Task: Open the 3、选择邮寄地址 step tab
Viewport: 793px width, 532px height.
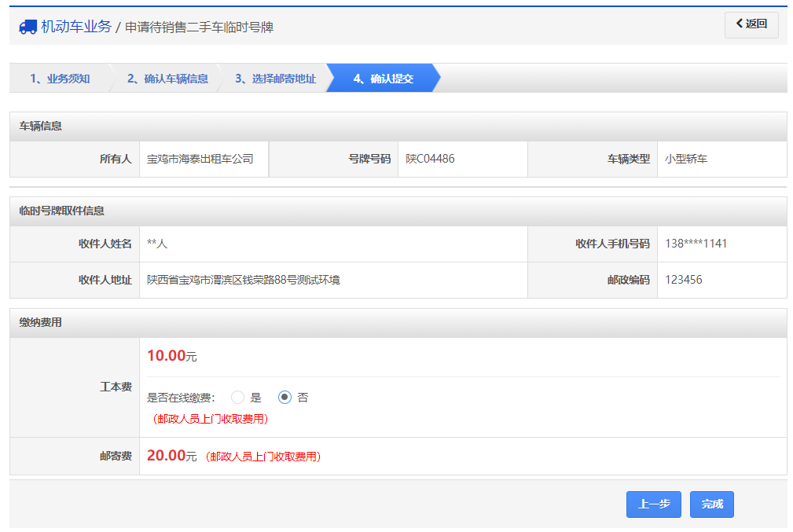Action: 279,78
